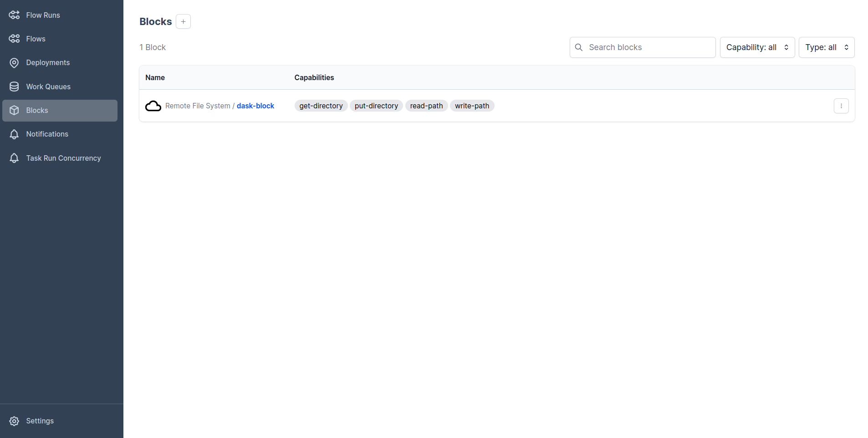Screen dimensions: 868x438
Task: Click the Task Run Concurrency bell icon
Action: tap(14, 158)
